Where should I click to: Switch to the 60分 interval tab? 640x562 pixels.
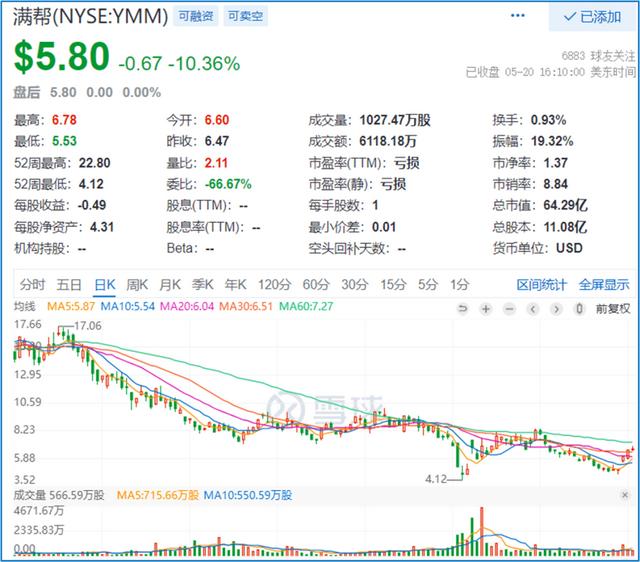(x=316, y=284)
